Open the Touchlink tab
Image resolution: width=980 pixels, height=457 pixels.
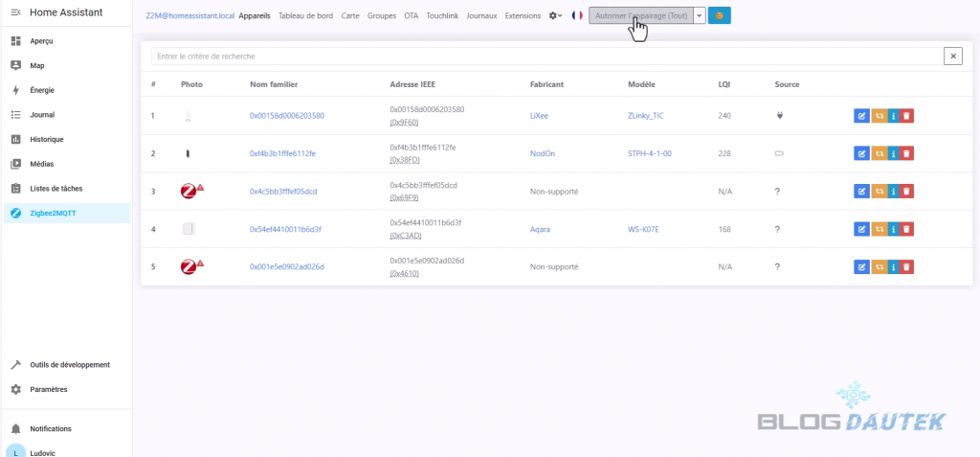coord(442,16)
